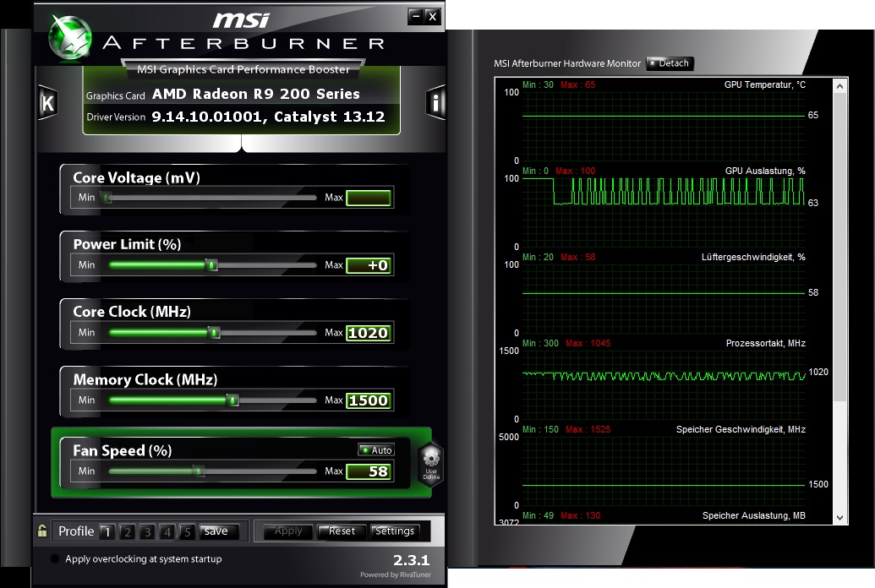
Task: Click the Prozessortakt graph
Action: (x=664, y=385)
